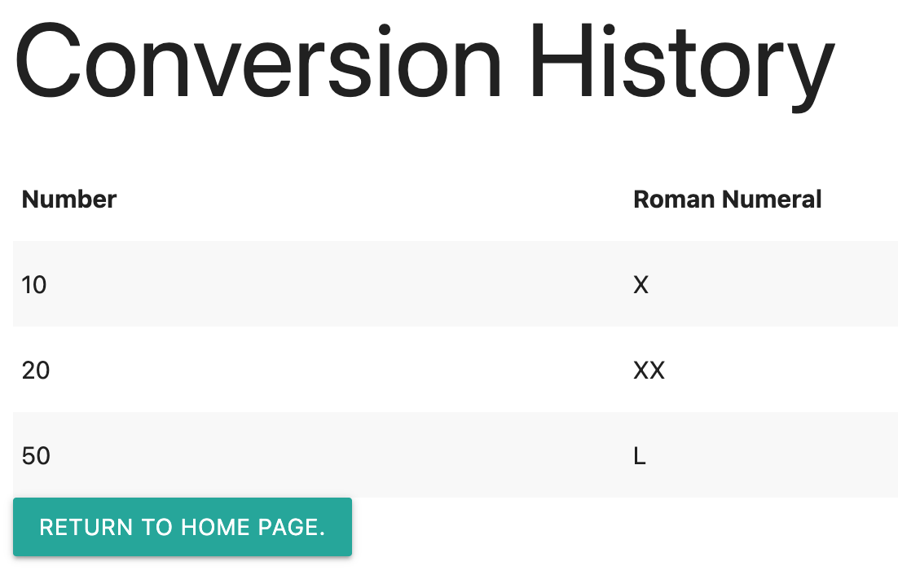Click the word PAGE on the teal button
This screenshot has width=898, height=588.
(x=291, y=527)
